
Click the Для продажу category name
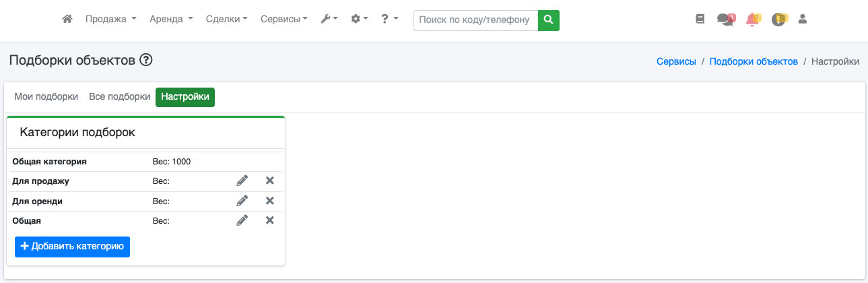41,181
